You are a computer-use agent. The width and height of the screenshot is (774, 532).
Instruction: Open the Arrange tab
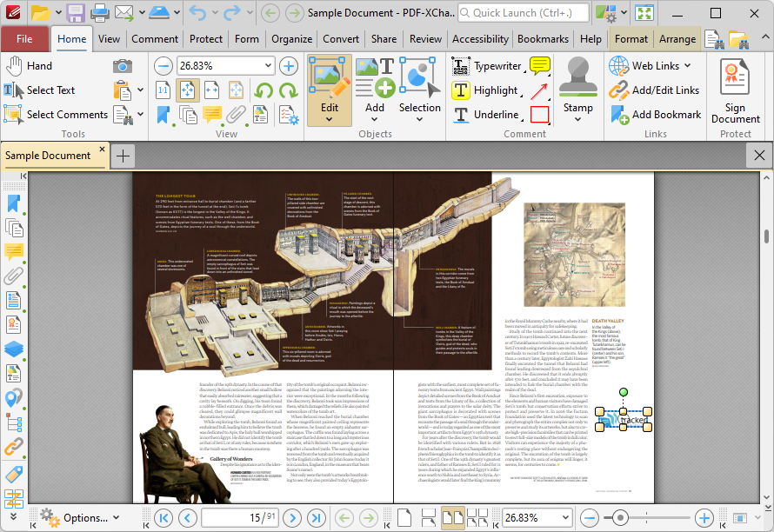pyautogui.click(x=677, y=39)
